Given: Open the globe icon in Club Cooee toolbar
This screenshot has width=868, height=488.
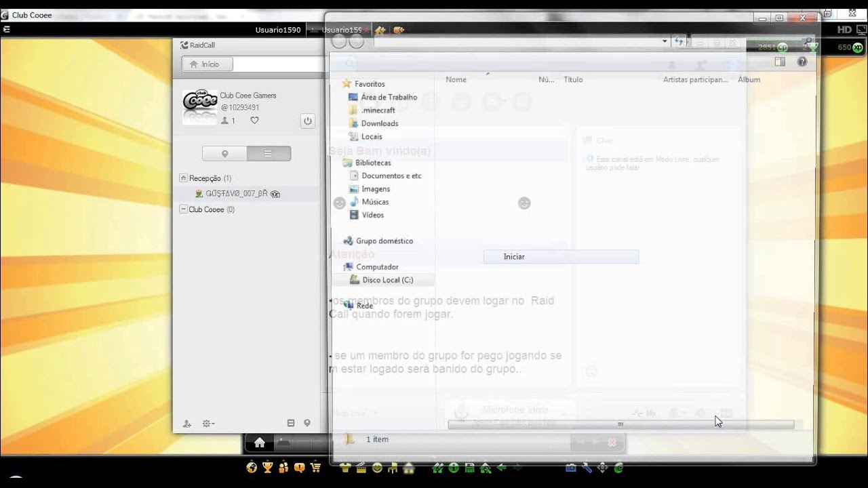Looking at the screenshot, I should 252,467.
